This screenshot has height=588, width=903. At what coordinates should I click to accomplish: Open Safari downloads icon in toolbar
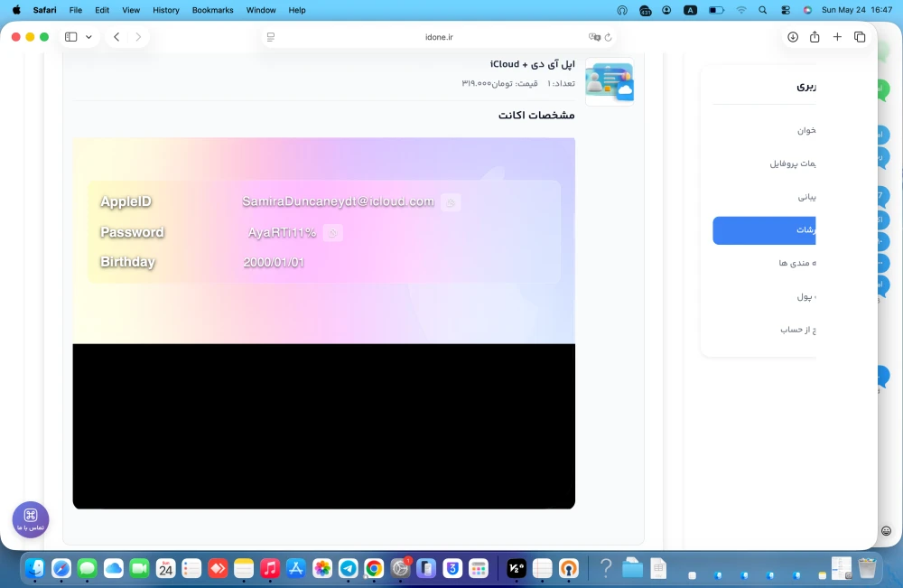[793, 37]
